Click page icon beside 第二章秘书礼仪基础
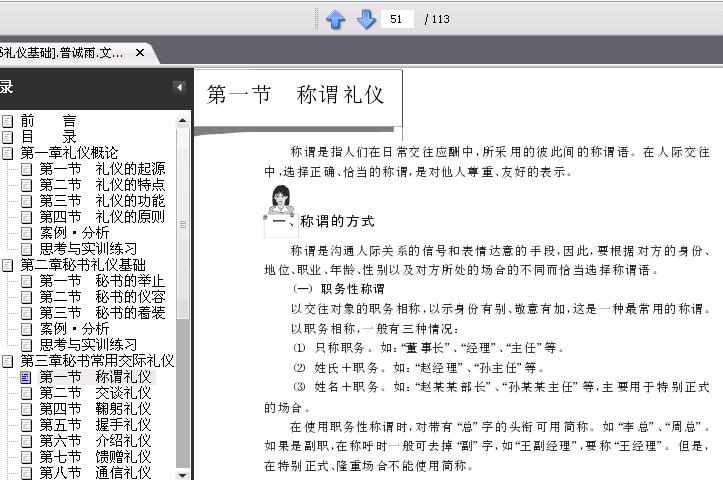Viewport: 723px width, 480px height. (7, 266)
